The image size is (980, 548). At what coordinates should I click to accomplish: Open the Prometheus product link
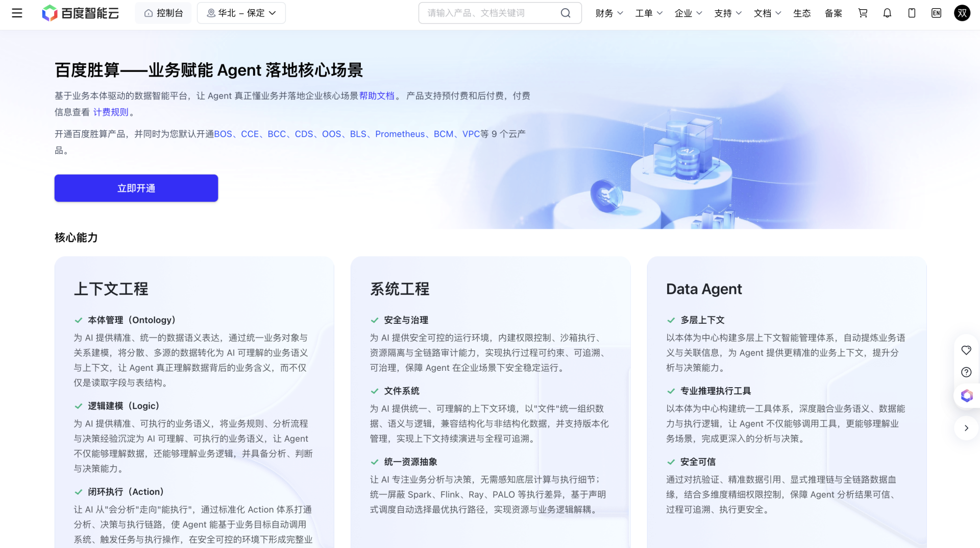[x=400, y=134]
